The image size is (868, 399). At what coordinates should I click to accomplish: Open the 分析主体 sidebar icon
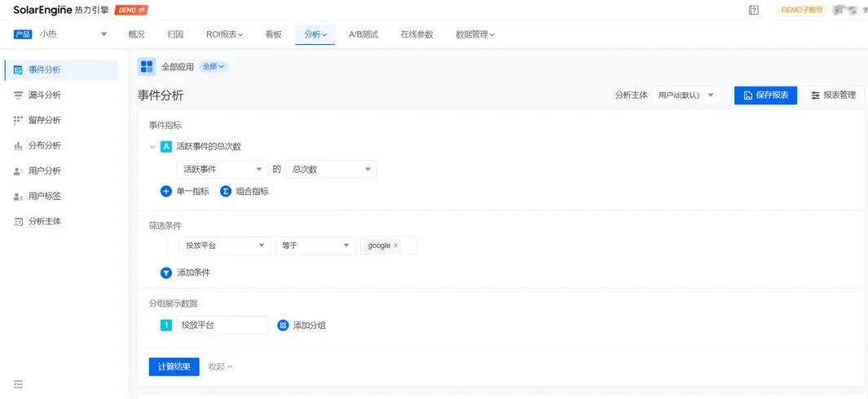pos(18,221)
